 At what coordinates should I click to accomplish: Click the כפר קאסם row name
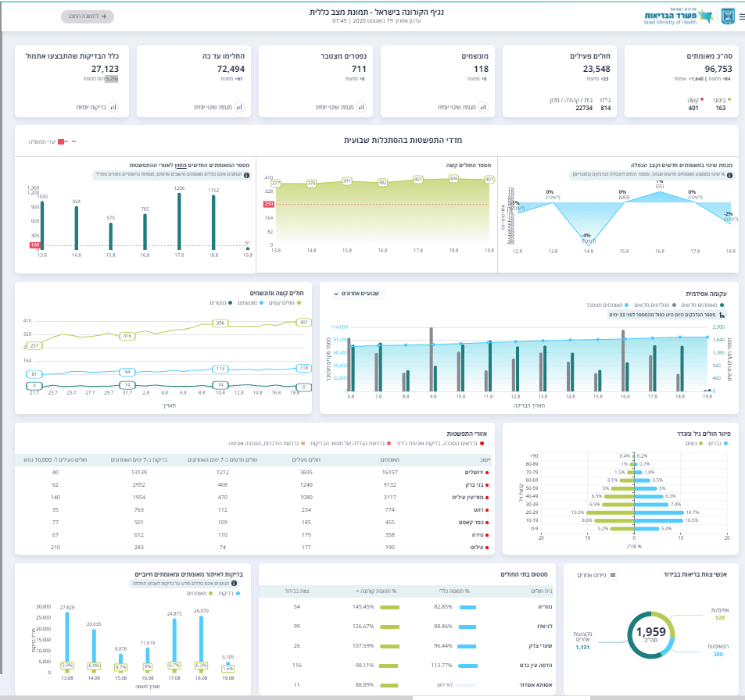[471, 523]
